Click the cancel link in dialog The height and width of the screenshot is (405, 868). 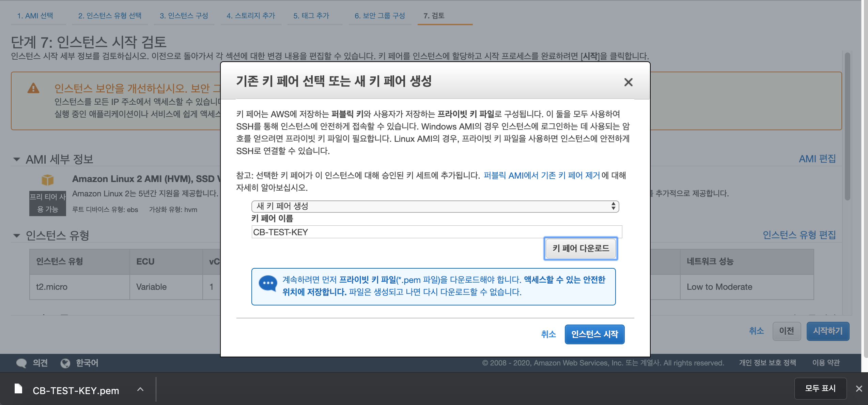coord(548,334)
